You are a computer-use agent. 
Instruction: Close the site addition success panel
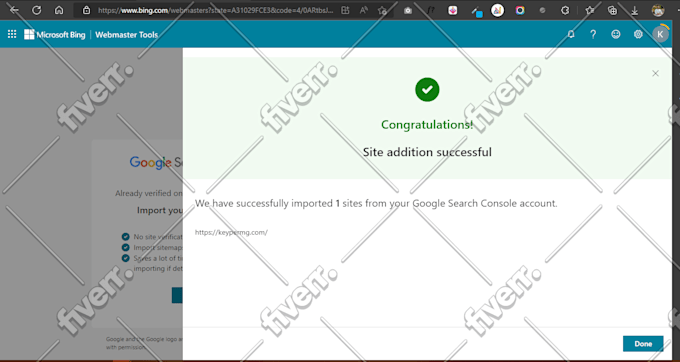655,73
